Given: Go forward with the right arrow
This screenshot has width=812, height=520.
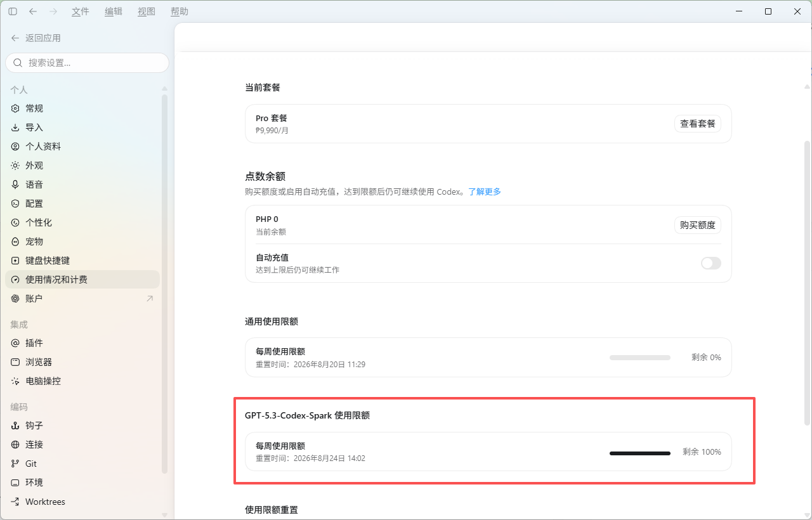Looking at the screenshot, I should pos(53,11).
